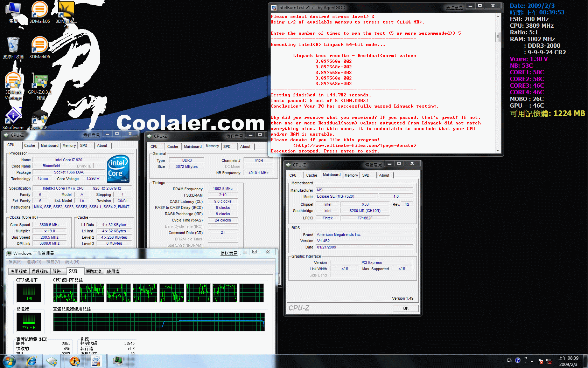This screenshot has width=588, height=368.
Task: Click 傳送意見 link in IntelBurnTest title bar
Action: [454, 7]
